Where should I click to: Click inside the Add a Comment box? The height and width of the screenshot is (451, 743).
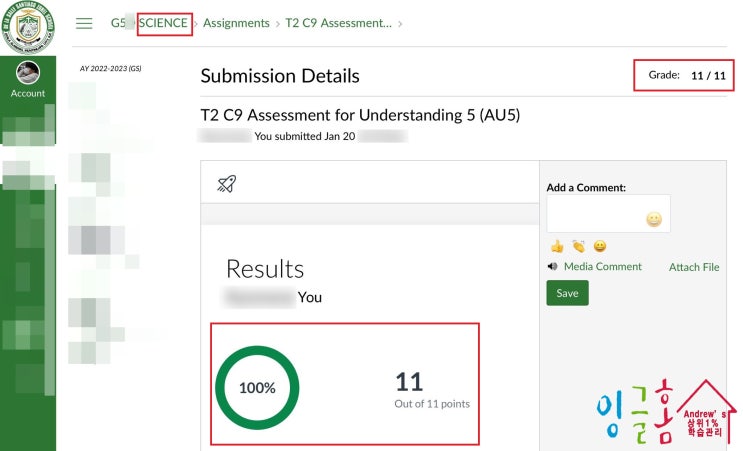tap(608, 213)
